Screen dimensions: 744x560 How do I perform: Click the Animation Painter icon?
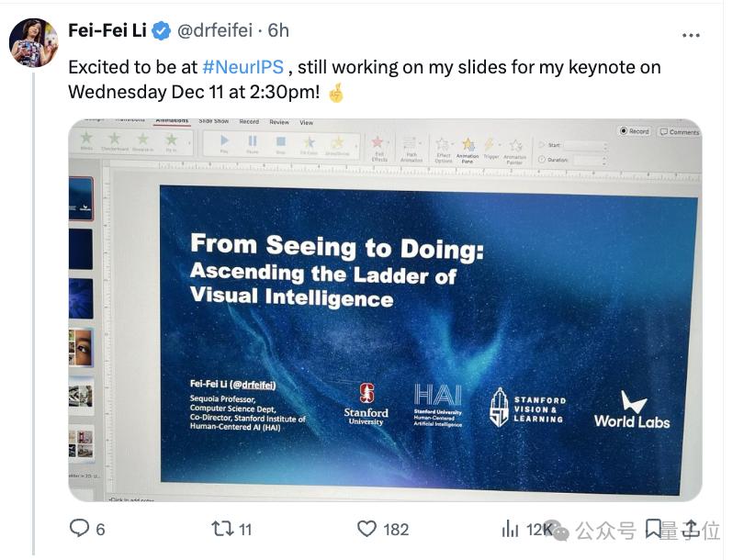pos(515,147)
